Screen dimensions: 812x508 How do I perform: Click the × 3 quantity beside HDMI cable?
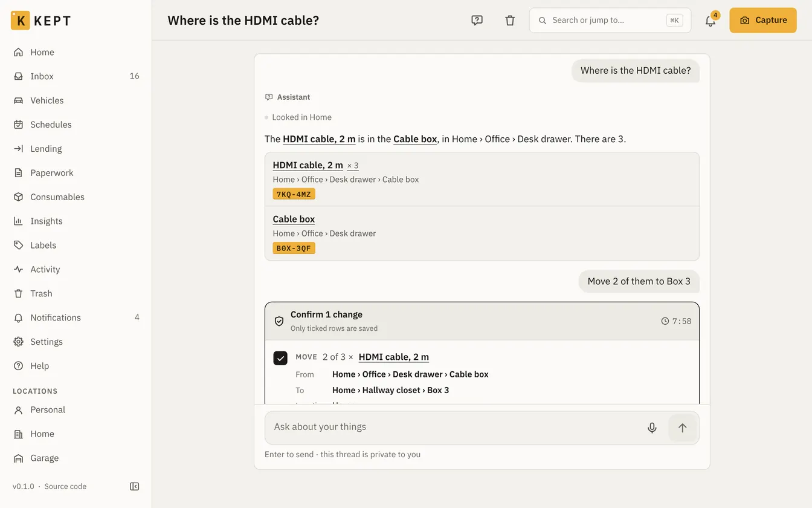pos(353,166)
